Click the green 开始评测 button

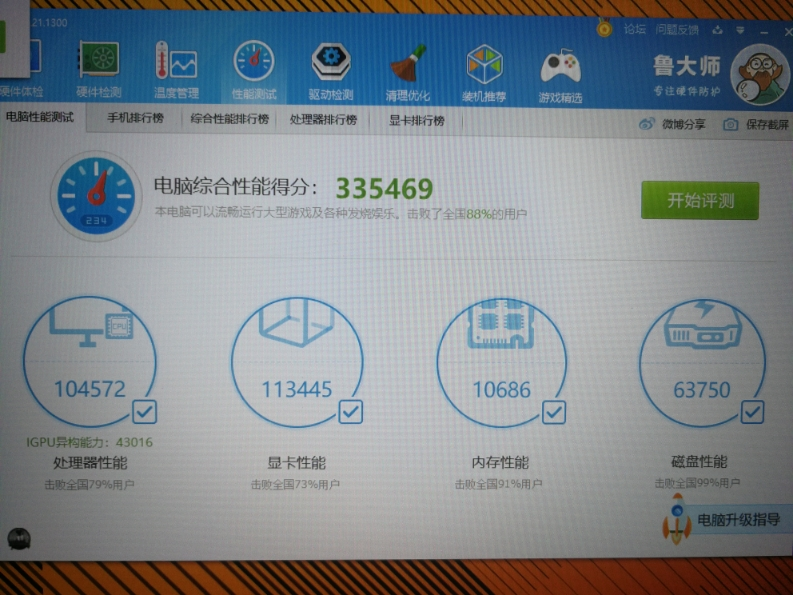point(700,200)
